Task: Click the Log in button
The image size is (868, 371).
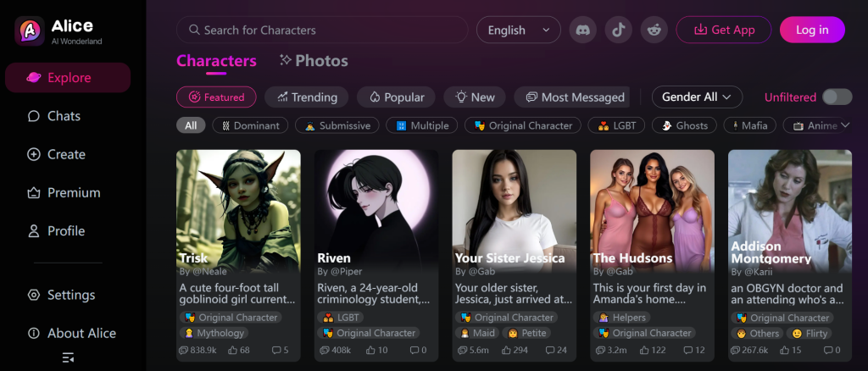Action: (812, 30)
